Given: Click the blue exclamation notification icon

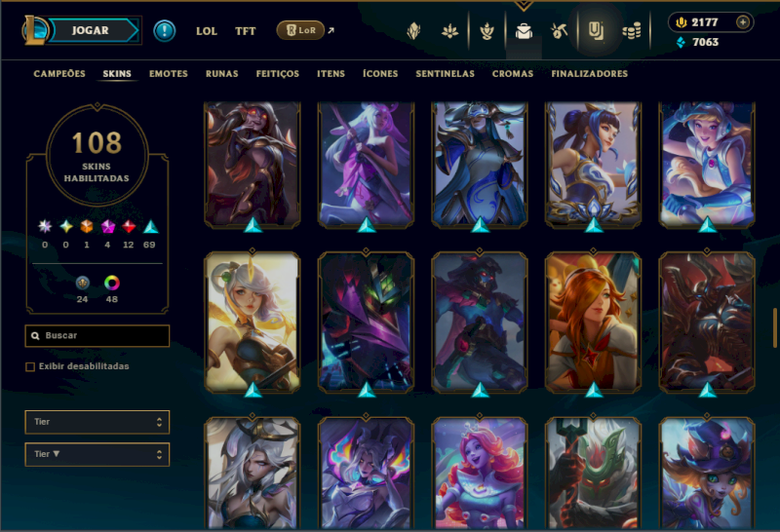Looking at the screenshot, I should tap(164, 31).
